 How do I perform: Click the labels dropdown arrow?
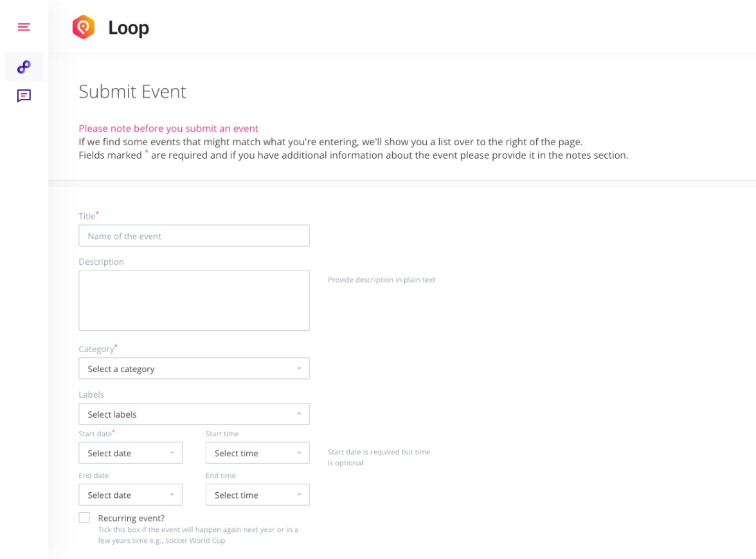pos(299,414)
